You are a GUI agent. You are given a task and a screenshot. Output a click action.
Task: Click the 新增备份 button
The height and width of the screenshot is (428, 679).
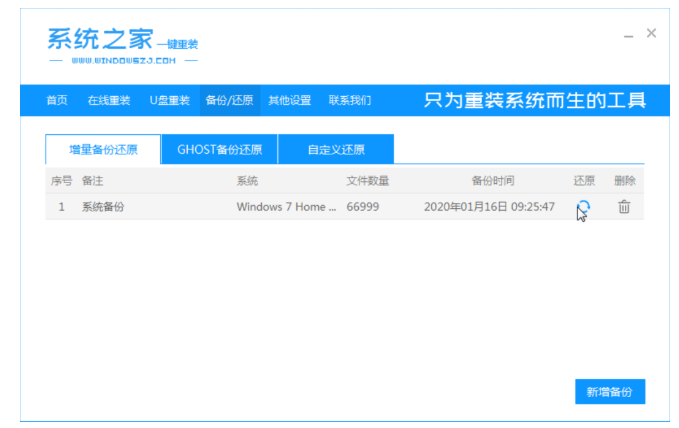[x=610, y=392]
